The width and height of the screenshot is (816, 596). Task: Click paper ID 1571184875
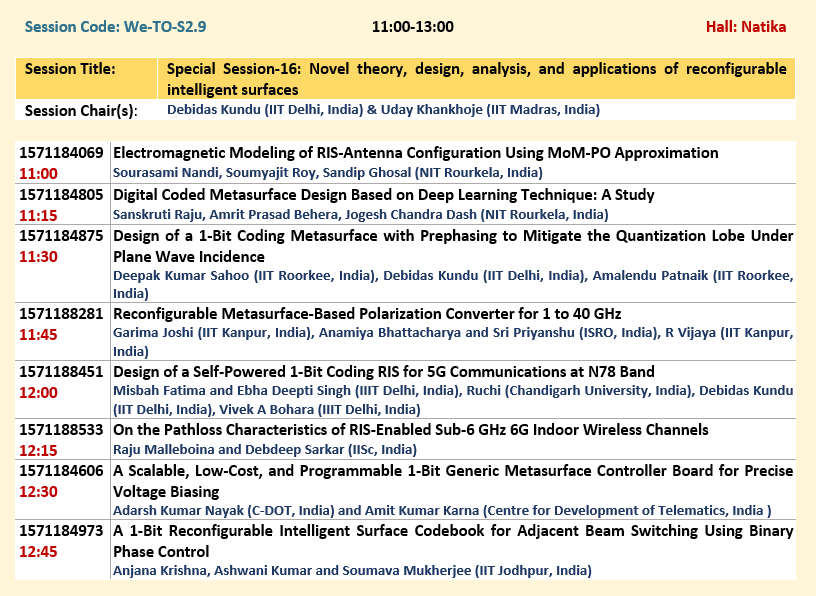click(x=61, y=236)
